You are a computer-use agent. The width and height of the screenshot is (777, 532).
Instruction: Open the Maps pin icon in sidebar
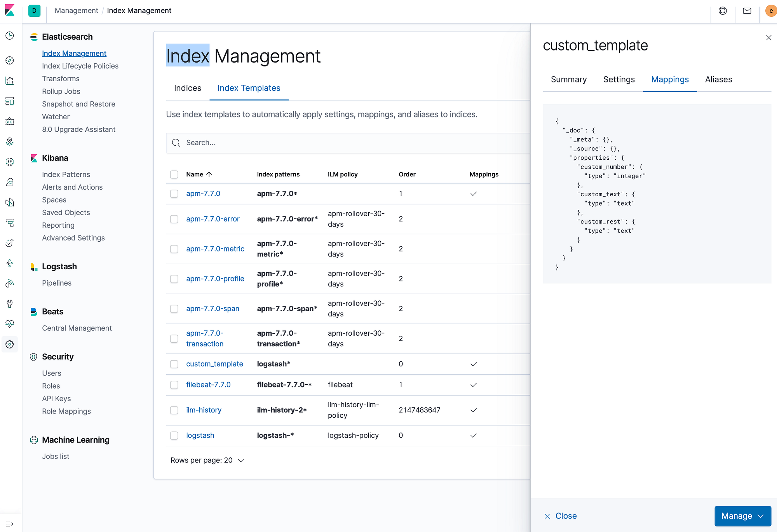(10, 141)
